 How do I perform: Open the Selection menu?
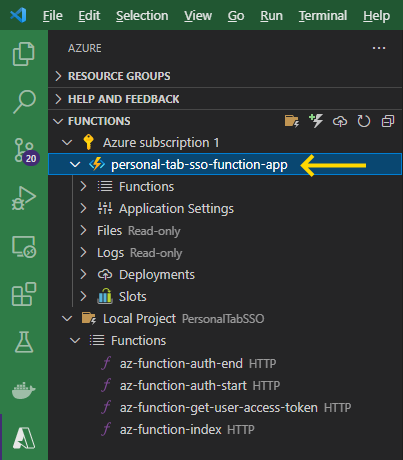point(142,15)
